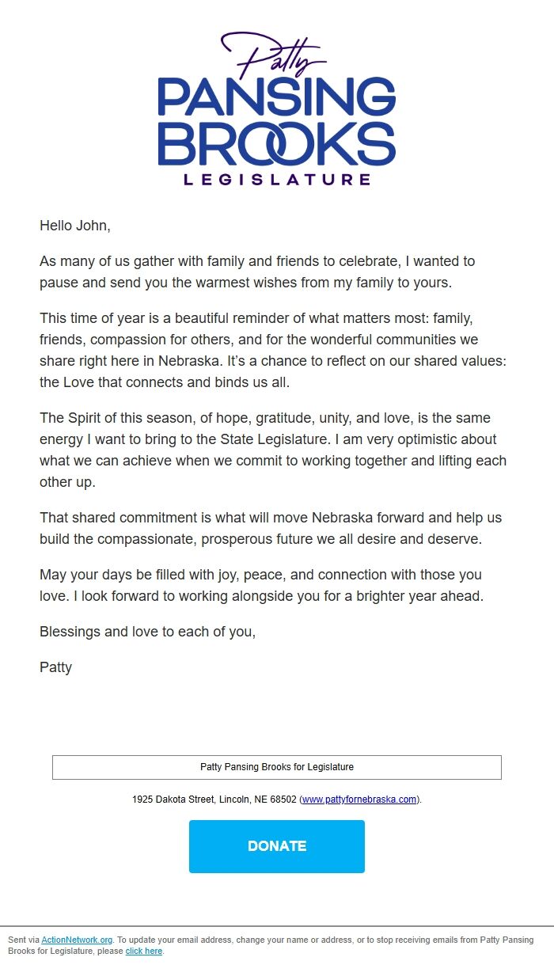The image size is (554, 980).
Task: Click the PANSING word in the logo
Action: 276,97
